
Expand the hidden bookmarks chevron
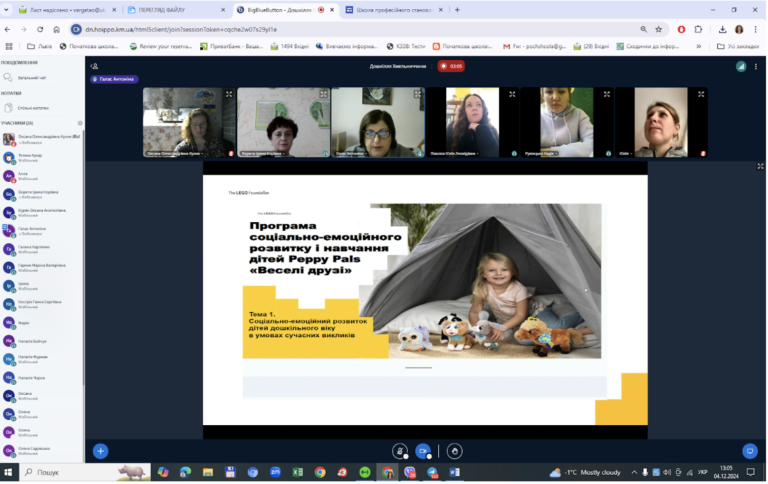click(698, 46)
